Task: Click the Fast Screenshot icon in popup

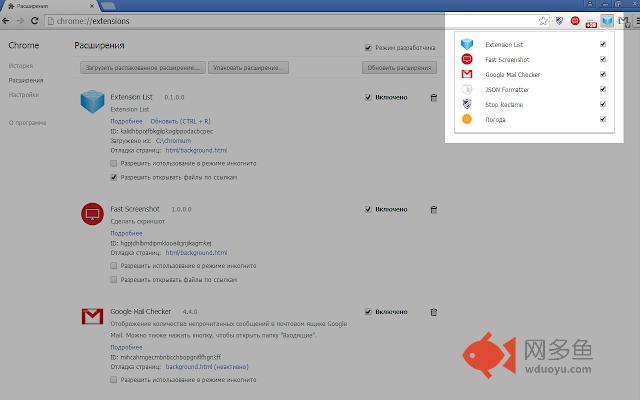Action: 467,59
